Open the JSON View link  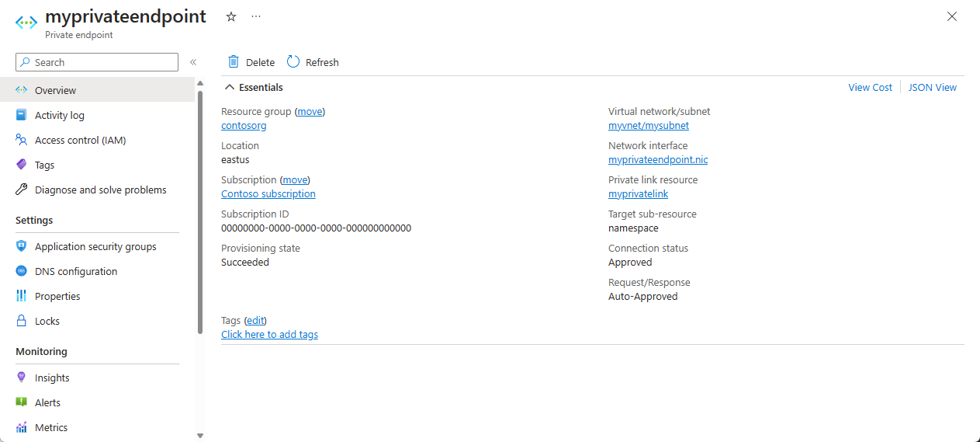click(933, 87)
